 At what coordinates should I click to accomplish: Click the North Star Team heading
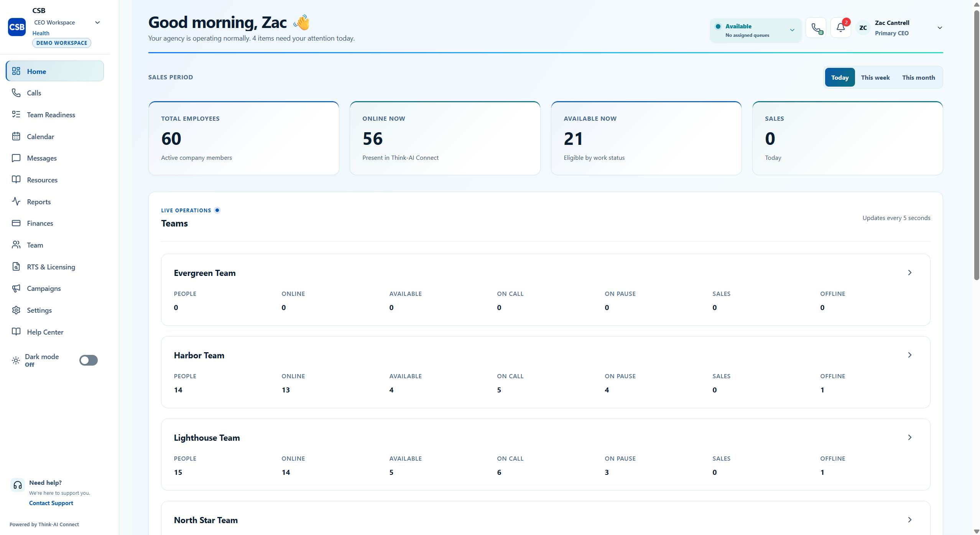(206, 520)
